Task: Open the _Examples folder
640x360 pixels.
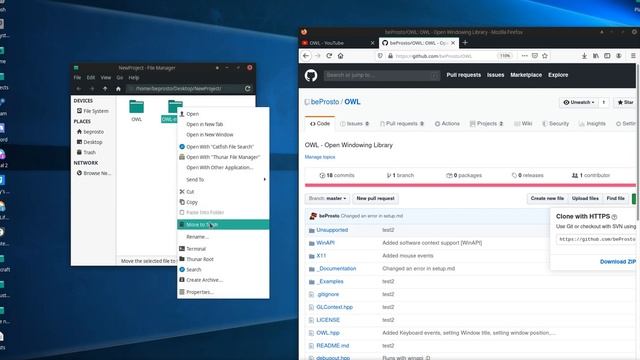Action: pos(330,282)
